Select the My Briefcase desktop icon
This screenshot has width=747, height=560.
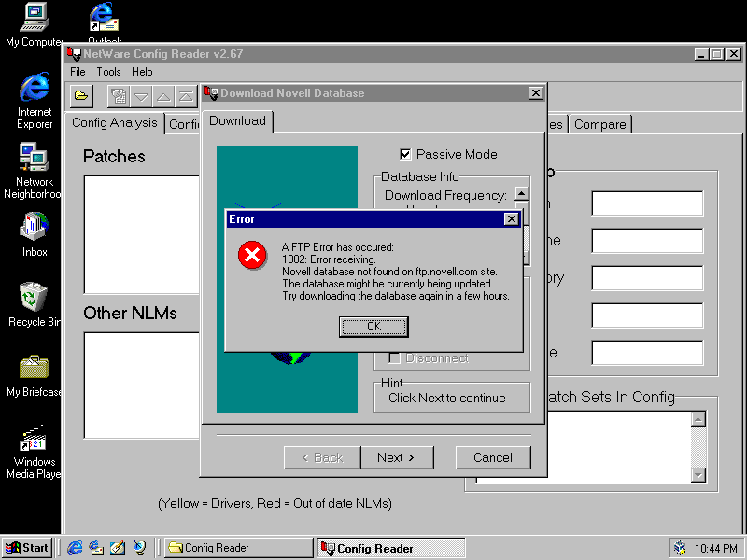point(35,376)
